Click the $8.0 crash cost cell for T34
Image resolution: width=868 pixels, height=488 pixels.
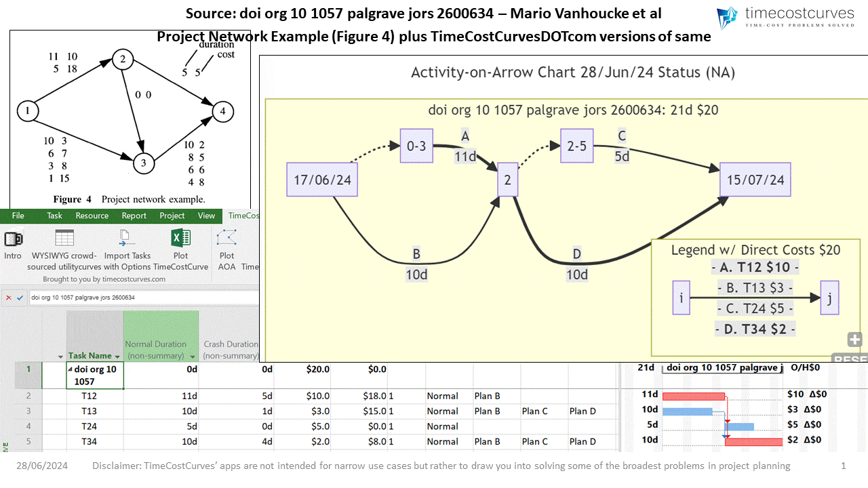[x=359, y=441]
